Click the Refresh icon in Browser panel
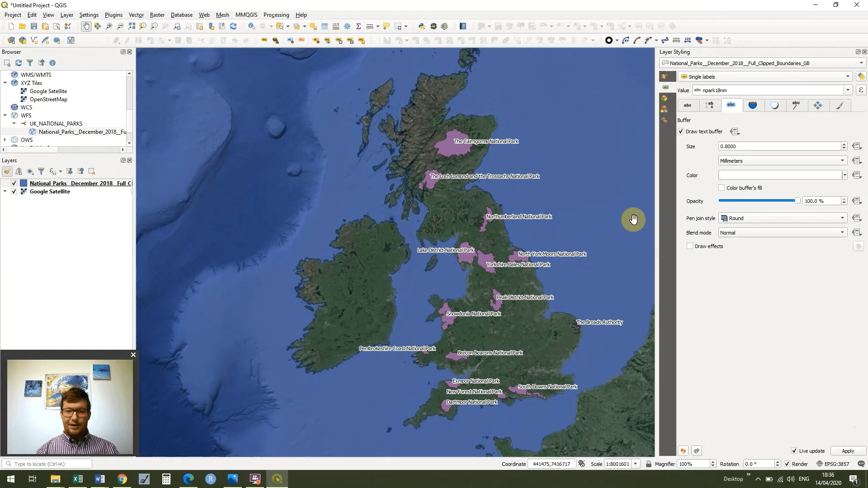The height and width of the screenshot is (488, 868). pos(19,63)
